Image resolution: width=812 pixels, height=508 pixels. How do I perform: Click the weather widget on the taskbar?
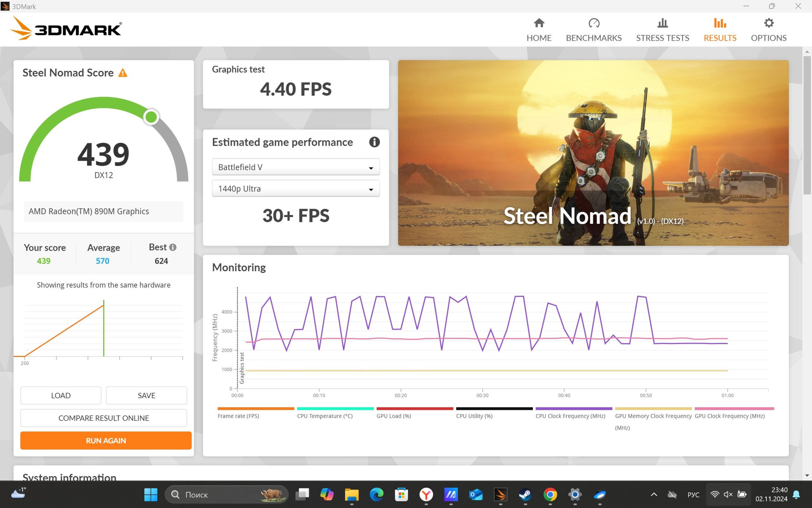tap(19, 493)
